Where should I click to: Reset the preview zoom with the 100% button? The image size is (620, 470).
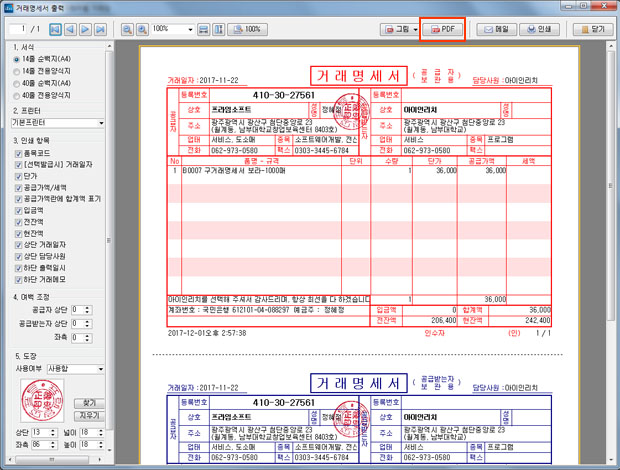coord(245,30)
